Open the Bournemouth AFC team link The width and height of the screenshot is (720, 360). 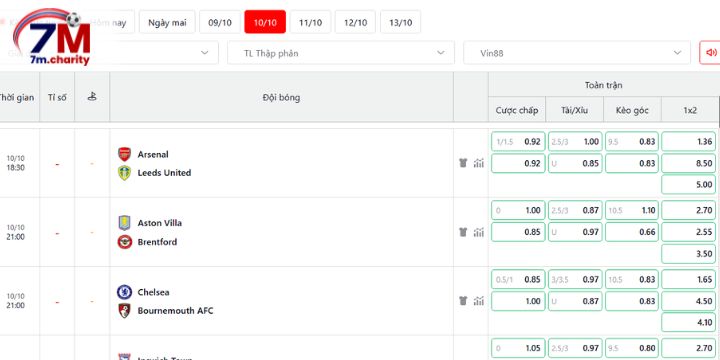pos(175,311)
